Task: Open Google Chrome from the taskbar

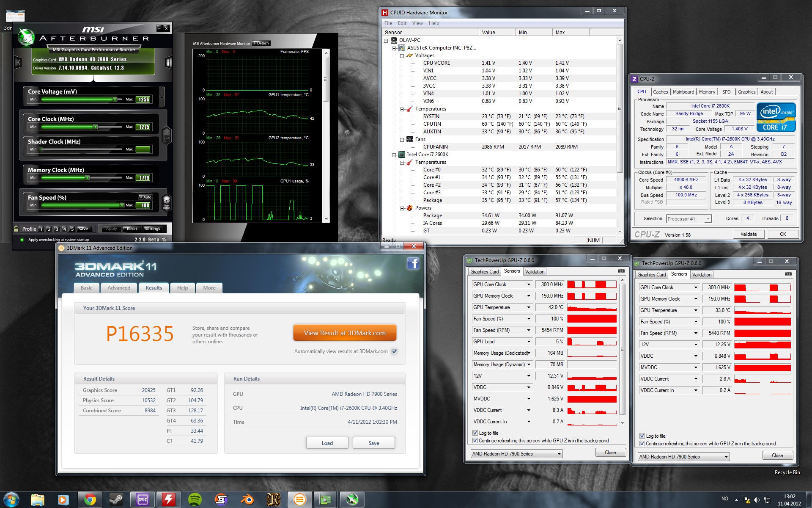Action: pos(90,500)
